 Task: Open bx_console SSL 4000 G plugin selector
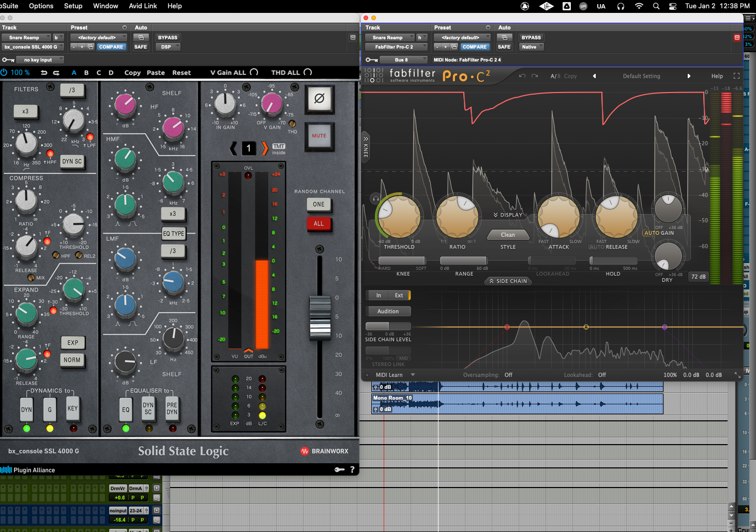33,47
